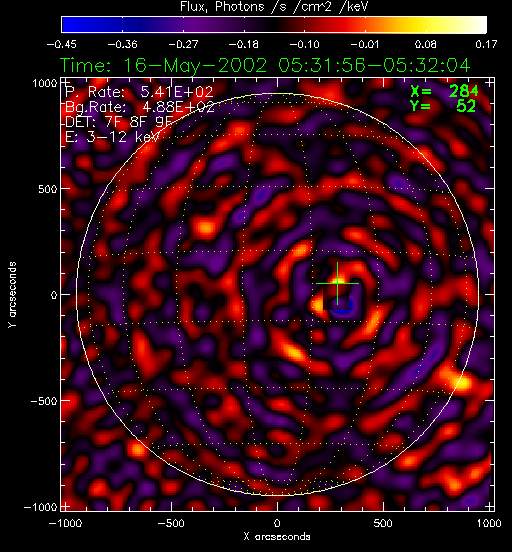Click the X= 284 coordinate readout
The width and height of the screenshot is (512, 552).
[444, 92]
